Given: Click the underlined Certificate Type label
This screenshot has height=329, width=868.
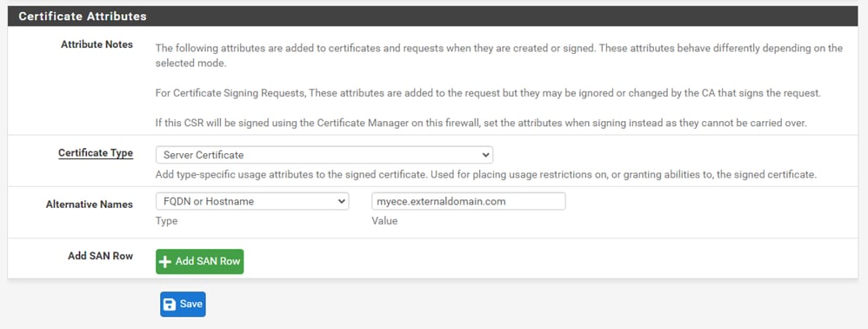Looking at the screenshot, I should [96, 153].
